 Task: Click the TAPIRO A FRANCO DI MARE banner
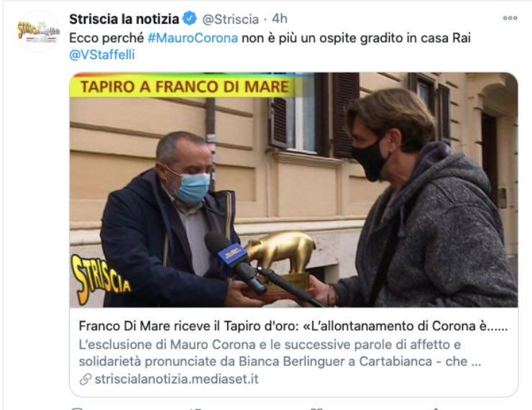pos(183,86)
